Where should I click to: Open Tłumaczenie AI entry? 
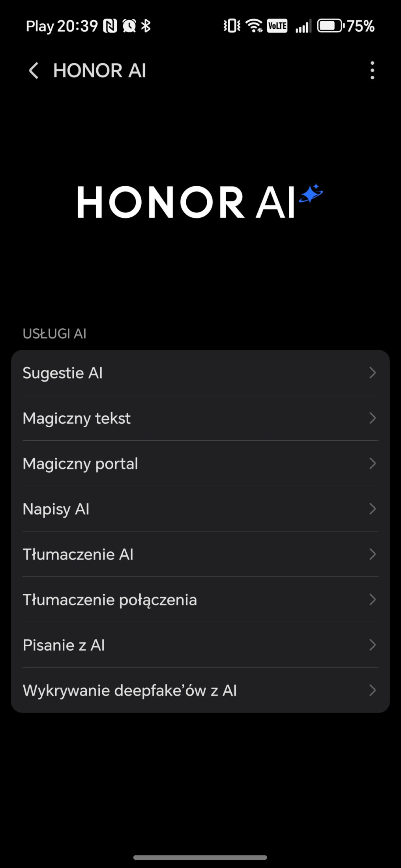tap(78, 554)
